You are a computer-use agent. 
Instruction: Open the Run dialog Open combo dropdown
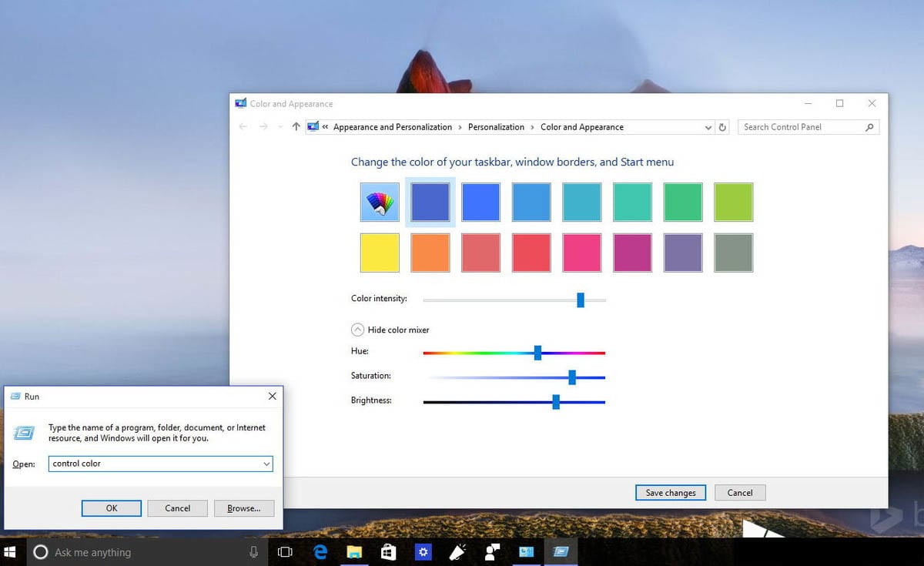266,464
